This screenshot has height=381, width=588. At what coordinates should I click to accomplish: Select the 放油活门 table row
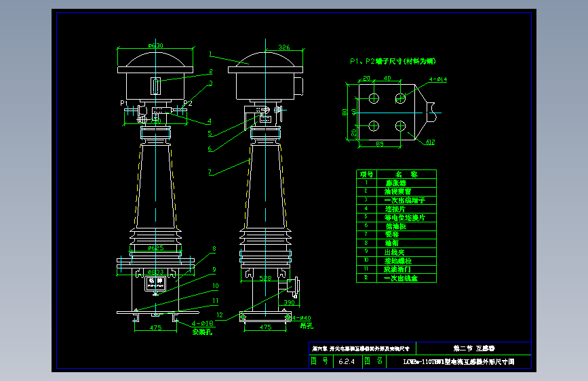tap(396, 269)
